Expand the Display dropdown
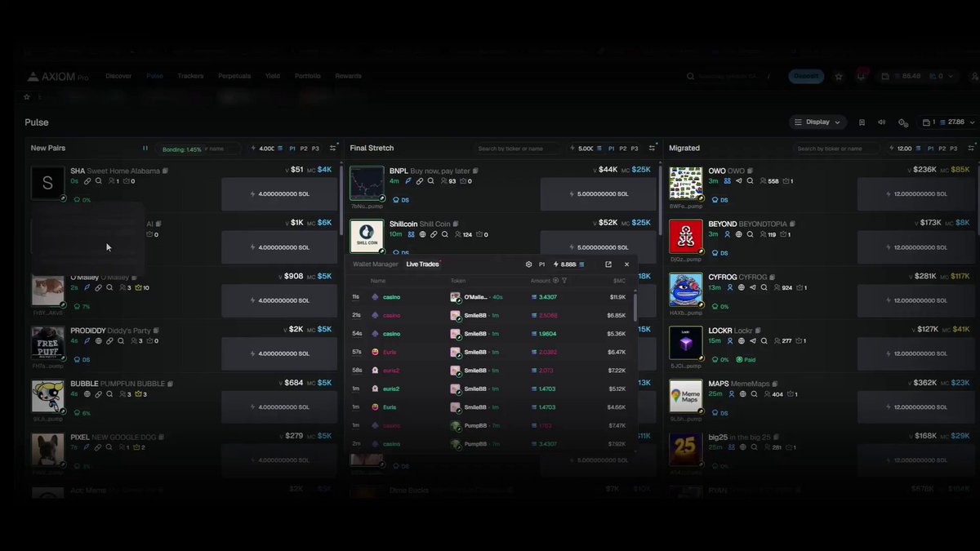 point(817,122)
